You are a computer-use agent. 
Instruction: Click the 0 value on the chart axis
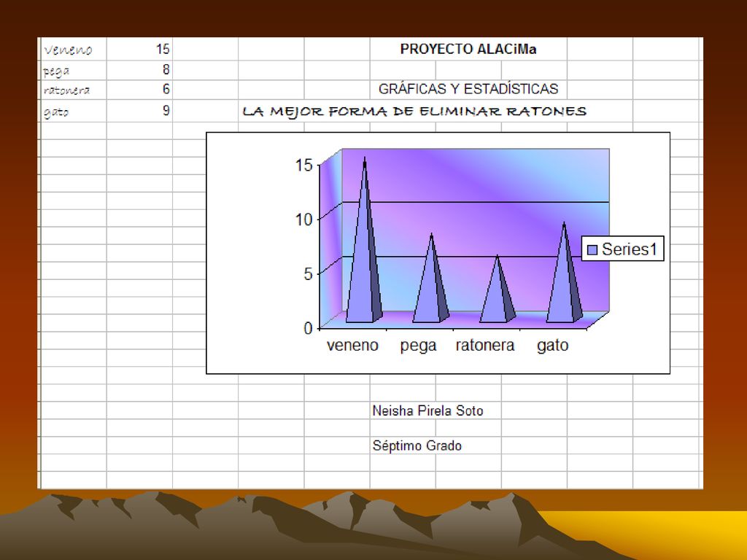[309, 327]
